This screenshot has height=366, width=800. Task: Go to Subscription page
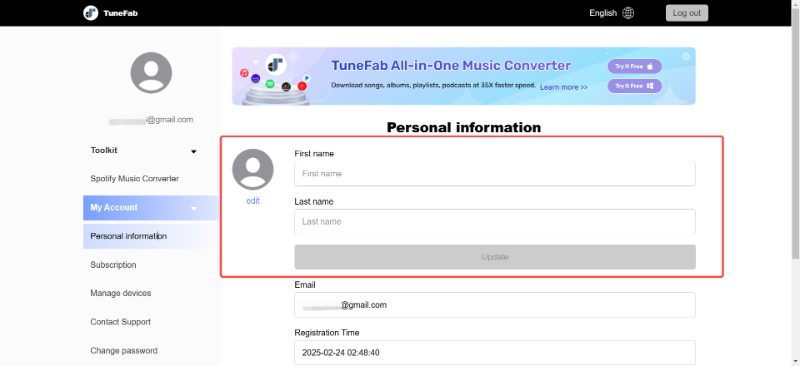pyautogui.click(x=113, y=265)
